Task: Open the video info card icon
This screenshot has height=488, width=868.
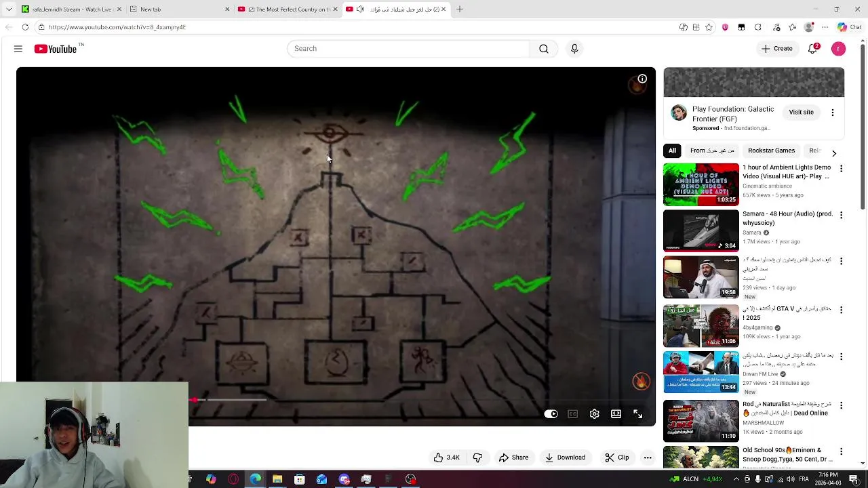Action: 642,79
